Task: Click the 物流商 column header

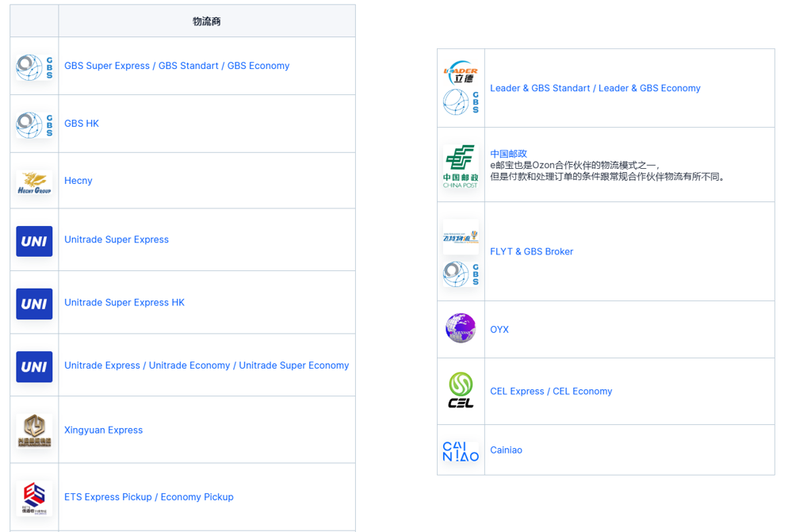Action: 207,21
